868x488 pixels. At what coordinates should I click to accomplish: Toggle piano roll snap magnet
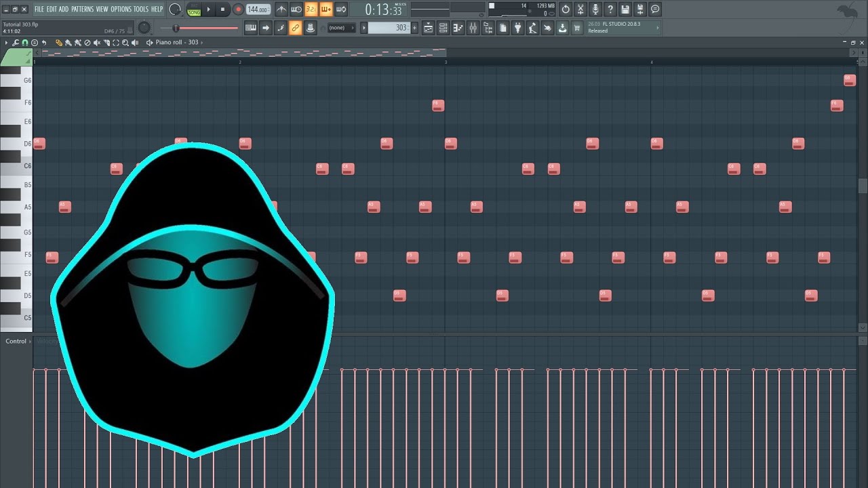(x=24, y=43)
